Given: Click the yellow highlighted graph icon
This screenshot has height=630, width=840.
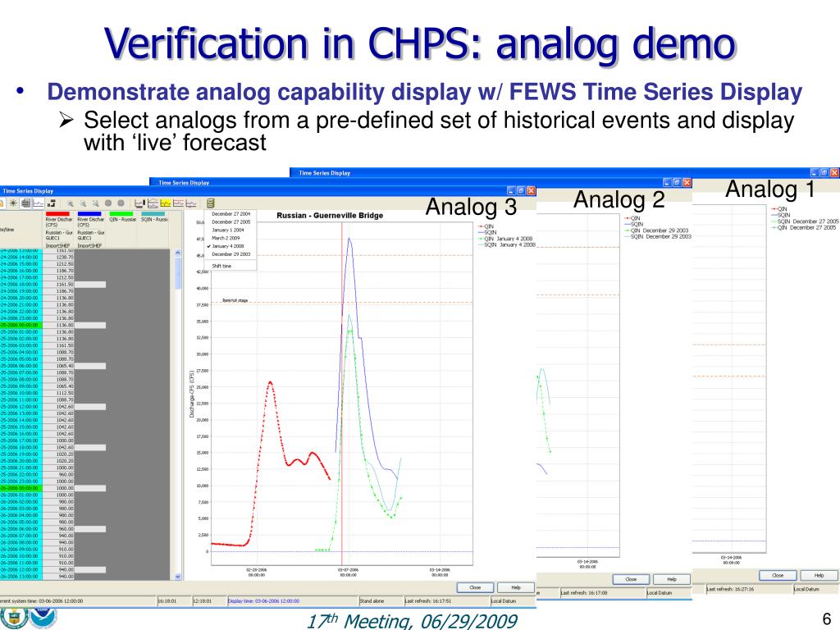Looking at the screenshot, I should pos(166,203).
